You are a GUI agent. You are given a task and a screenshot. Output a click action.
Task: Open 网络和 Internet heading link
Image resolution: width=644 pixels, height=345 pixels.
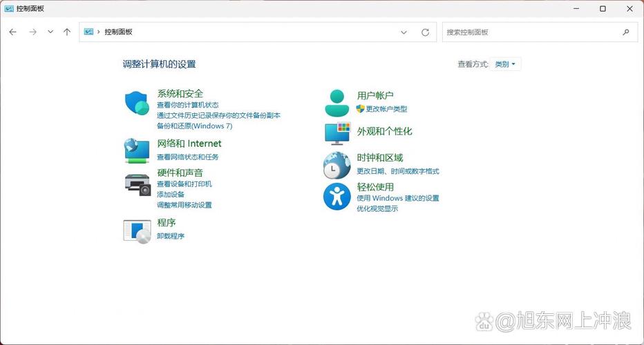click(189, 143)
